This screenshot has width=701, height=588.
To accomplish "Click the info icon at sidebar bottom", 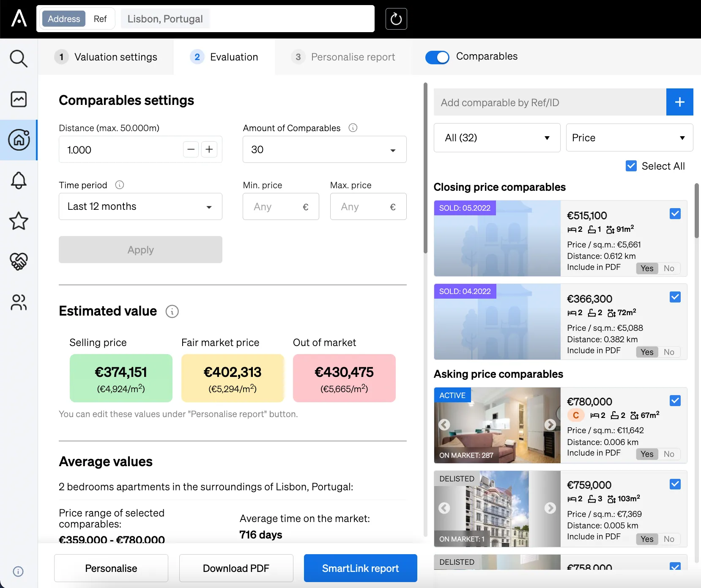I will coord(18,572).
